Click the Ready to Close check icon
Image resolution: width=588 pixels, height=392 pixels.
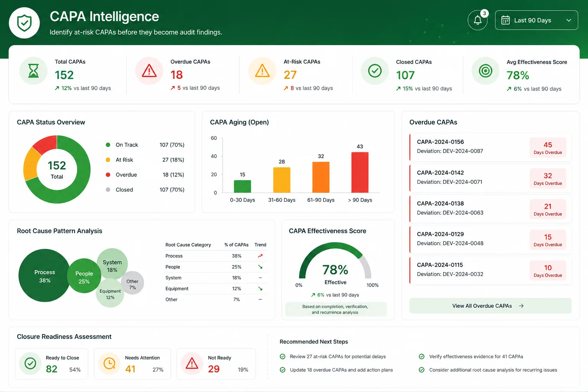pos(30,363)
